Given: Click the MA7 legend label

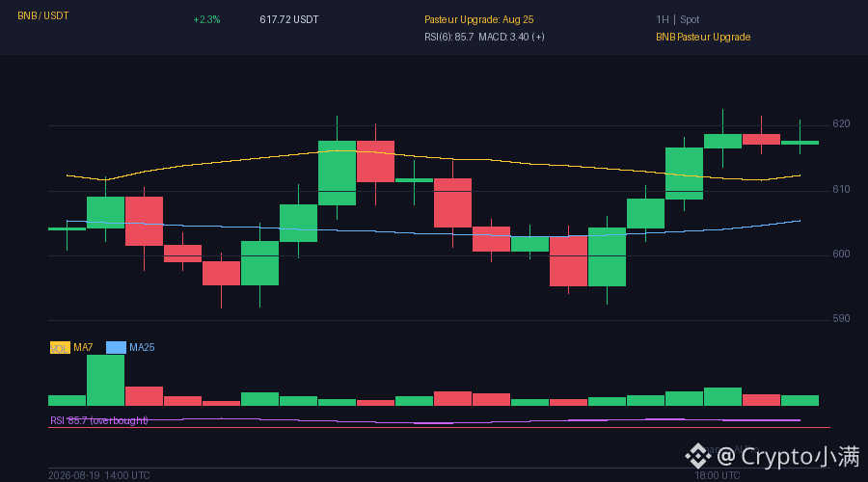Looking at the screenshot, I should coord(83,348).
